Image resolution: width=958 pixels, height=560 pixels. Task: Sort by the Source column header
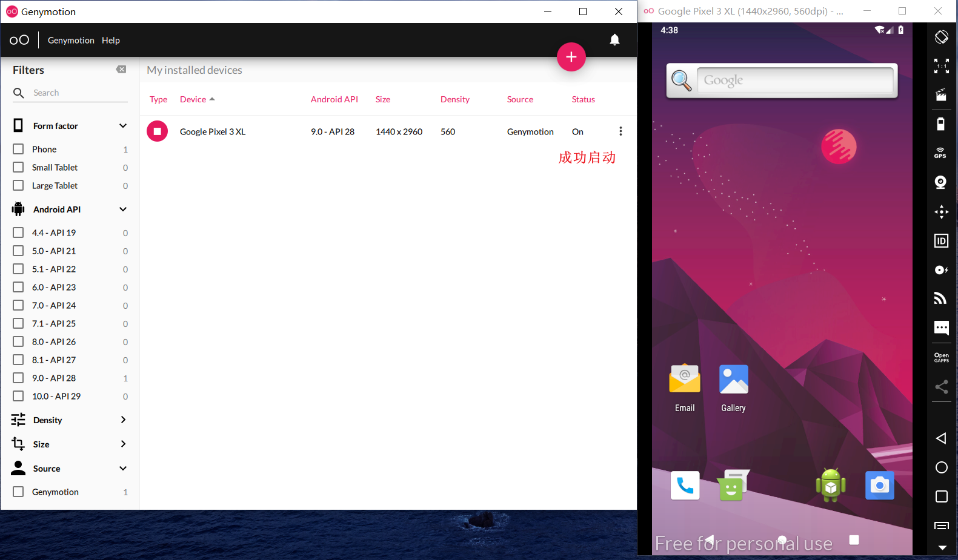521,99
